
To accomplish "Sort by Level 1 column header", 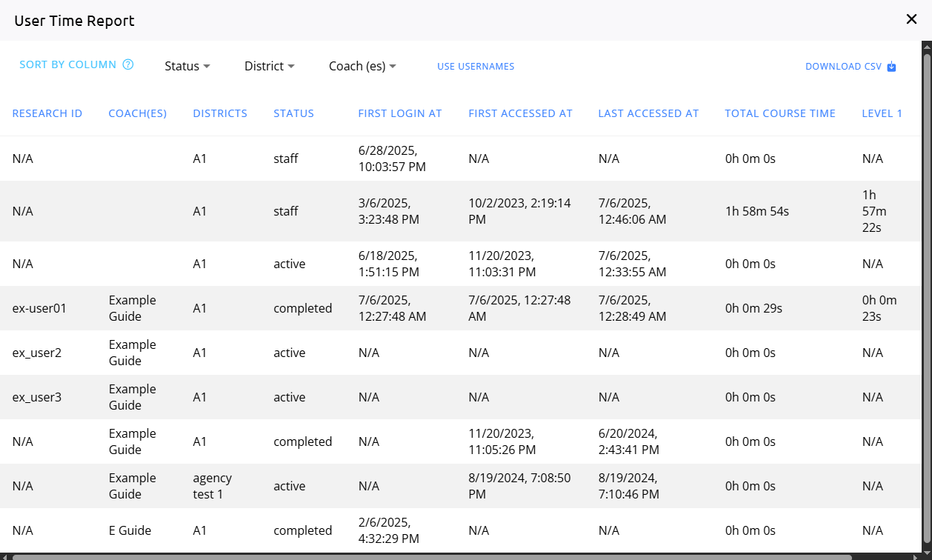I will (x=882, y=113).
